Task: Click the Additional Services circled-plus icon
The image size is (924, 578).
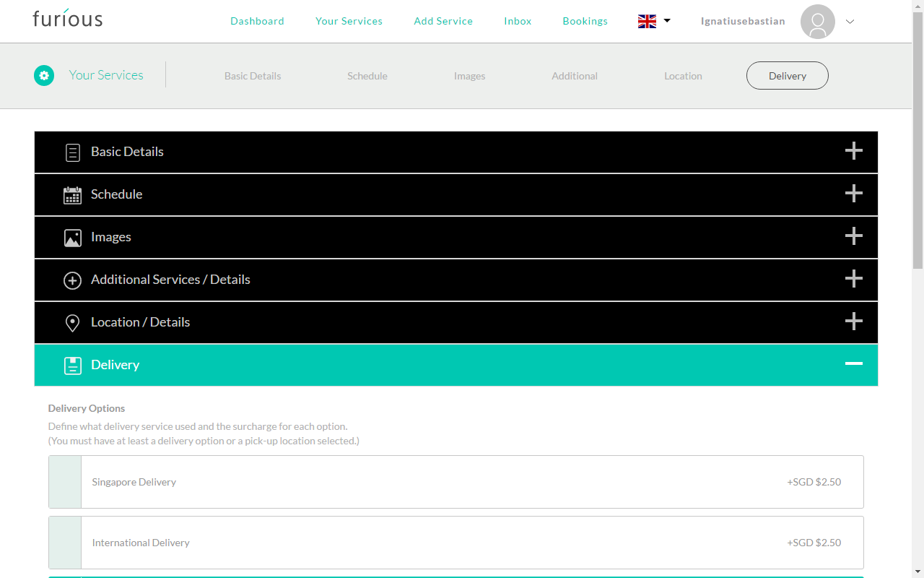Action: [x=72, y=280]
